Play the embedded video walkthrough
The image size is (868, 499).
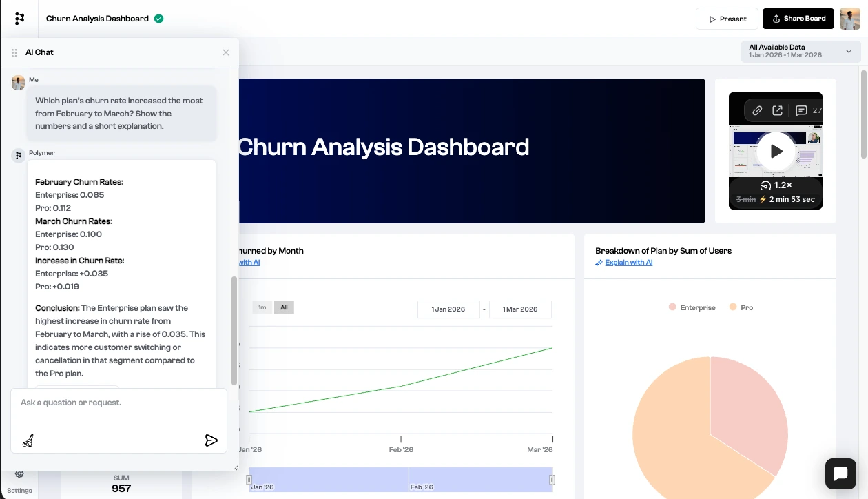[776, 151]
